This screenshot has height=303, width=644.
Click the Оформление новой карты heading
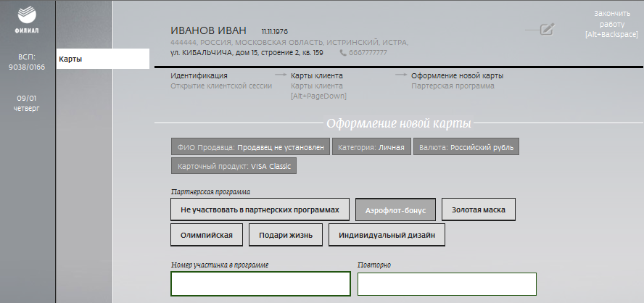pos(398,123)
